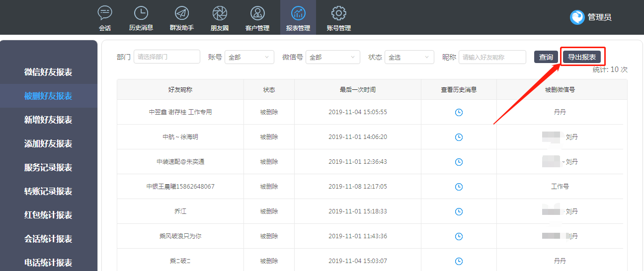644x271 pixels.
Task: Open the 部门 department selector
Action: (167, 57)
